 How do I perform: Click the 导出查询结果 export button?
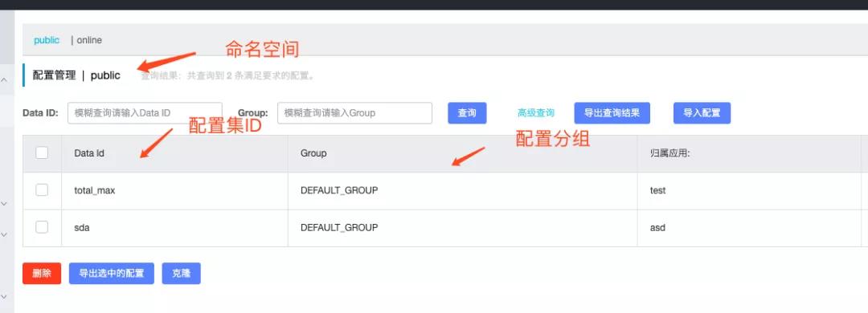click(x=612, y=113)
